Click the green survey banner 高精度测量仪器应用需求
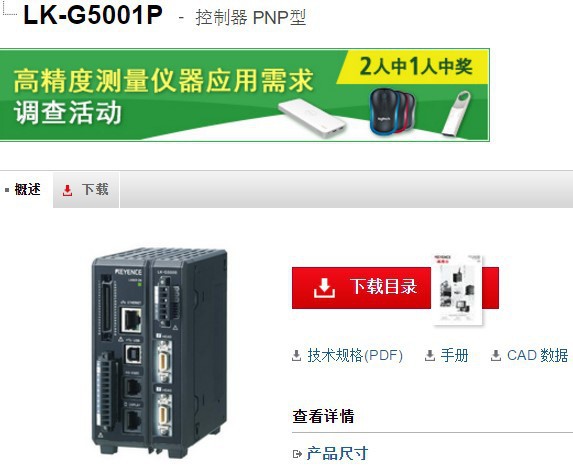The image size is (573, 472). click(244, 95)
